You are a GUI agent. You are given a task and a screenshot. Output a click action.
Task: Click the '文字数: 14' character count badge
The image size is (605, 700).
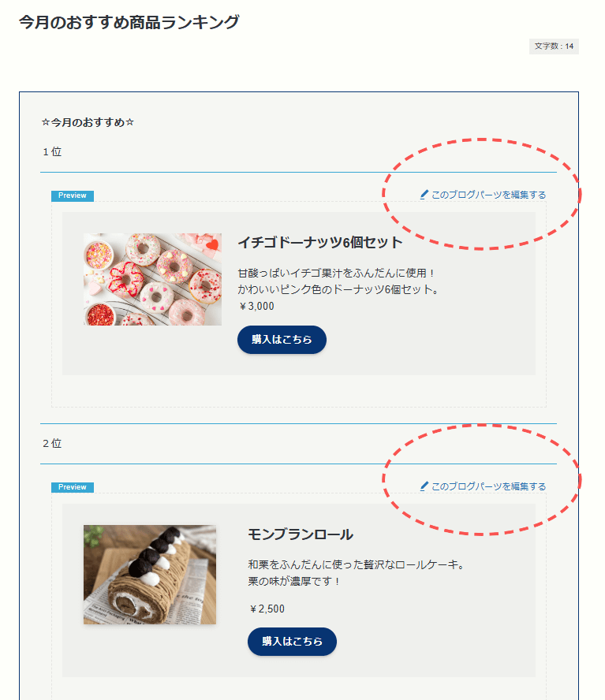pyautogui.click(x=554, y=47)
